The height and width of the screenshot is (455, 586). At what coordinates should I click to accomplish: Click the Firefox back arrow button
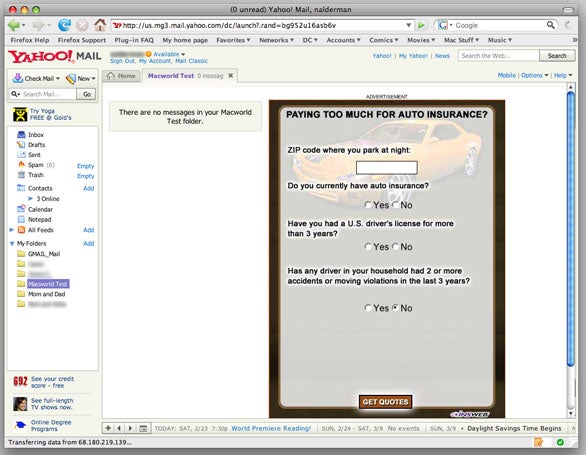pyautogui.click(x=14, y=25)
